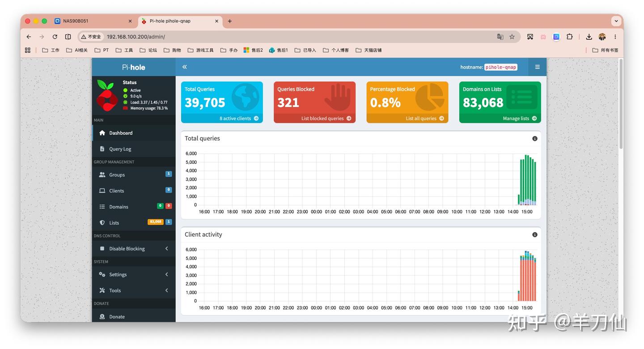The image size is (644, 349).
Task: Click the people icon beside Groups
Action: 102,175
